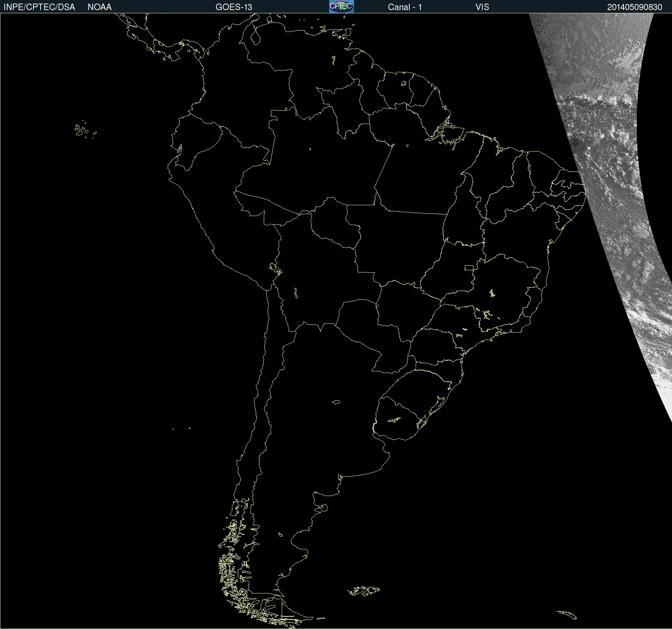Select the INPE/CPTEC/DSA header text
The image size is (672, 629).
pos(39,7)
